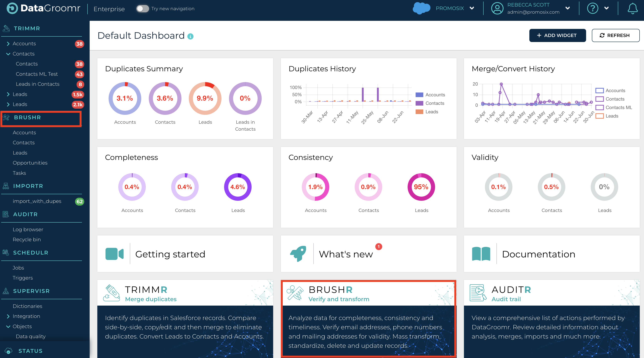Click the Status cloud icon in sidebar
This screenshot has width=644, height=358.
point(8,350)
